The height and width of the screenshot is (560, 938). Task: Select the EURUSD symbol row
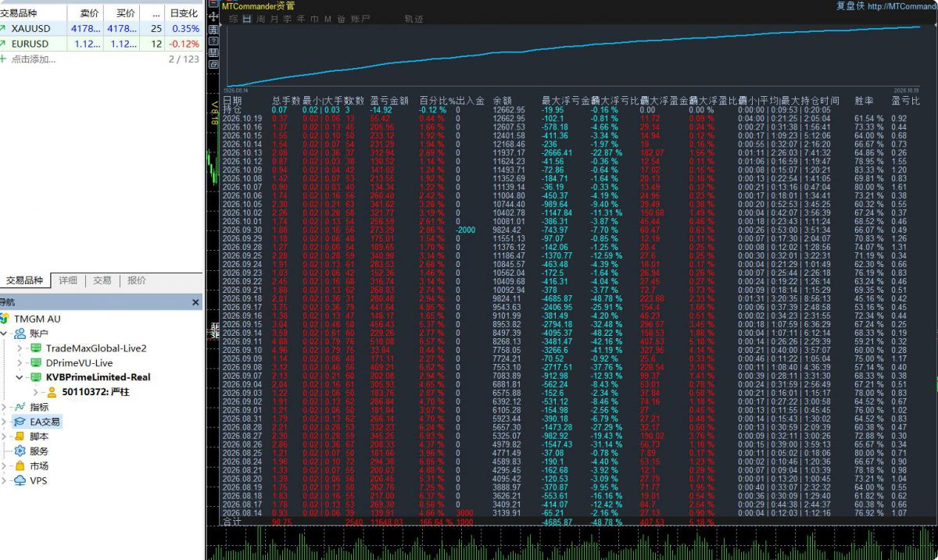[101, 44]
